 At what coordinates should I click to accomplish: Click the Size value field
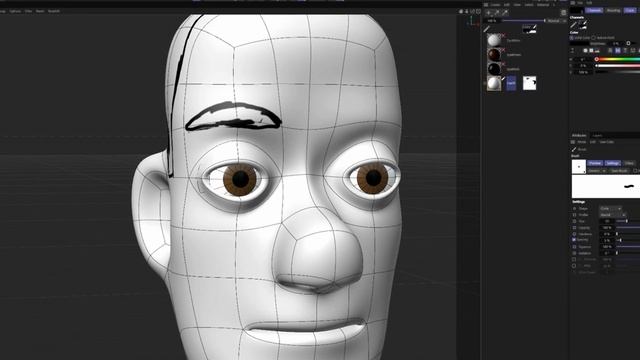[607, 221]
